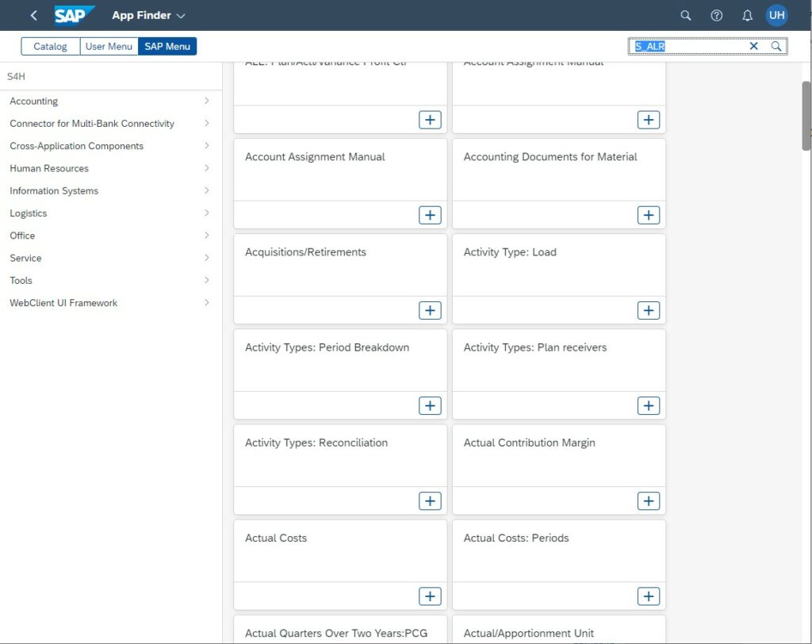Add the Account Assignment Manual tile

tap(430, 215)
